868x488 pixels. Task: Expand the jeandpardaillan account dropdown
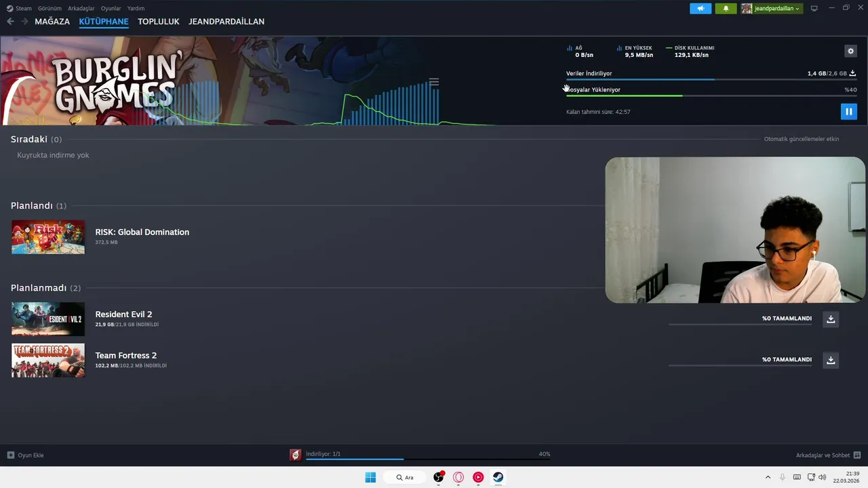point(777,8)
